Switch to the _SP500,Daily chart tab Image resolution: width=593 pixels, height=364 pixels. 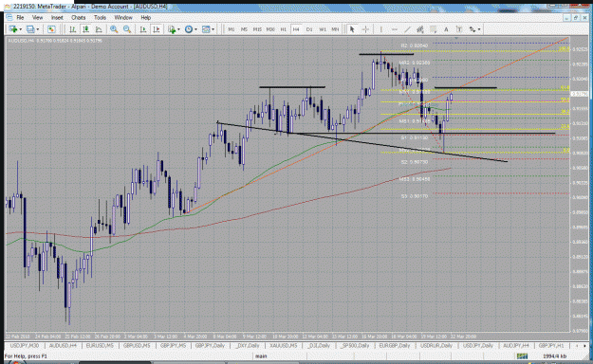354,345
